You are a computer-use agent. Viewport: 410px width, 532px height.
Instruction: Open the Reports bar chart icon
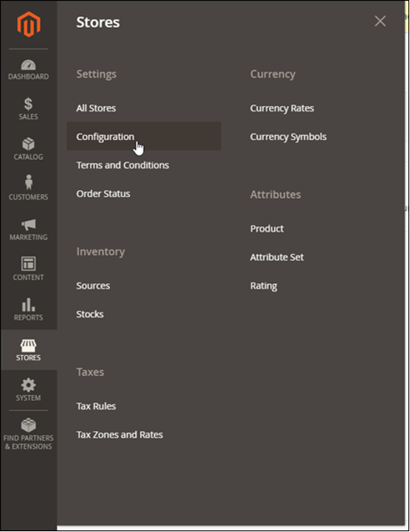[x=28, y=304]
